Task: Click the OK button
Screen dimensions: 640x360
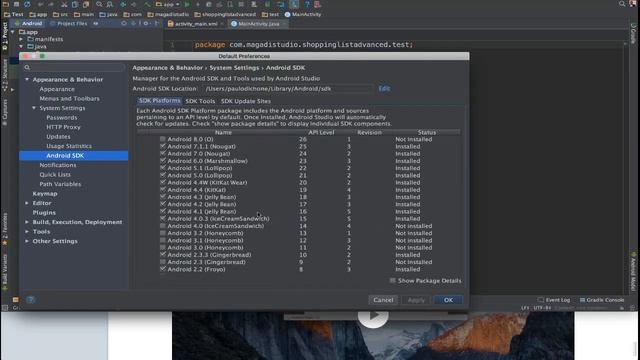Action: 448,300
